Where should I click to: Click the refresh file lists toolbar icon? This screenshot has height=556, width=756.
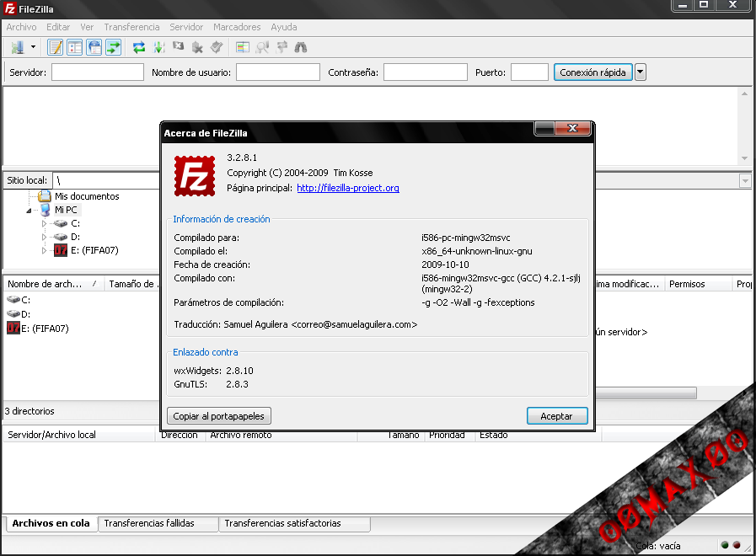point(139,47)
